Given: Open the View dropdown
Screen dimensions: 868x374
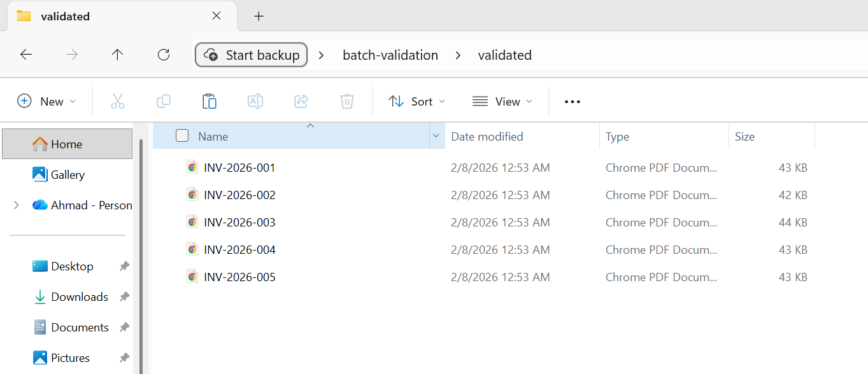Looking at the screenshot, I should (x=502, y=101).
